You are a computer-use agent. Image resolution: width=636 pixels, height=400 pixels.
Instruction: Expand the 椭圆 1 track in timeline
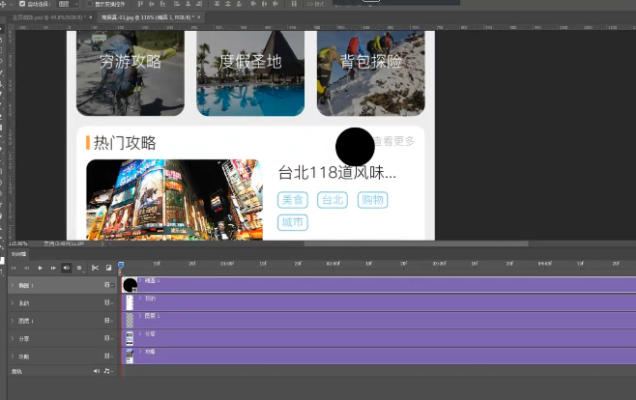tap(12, 286)
